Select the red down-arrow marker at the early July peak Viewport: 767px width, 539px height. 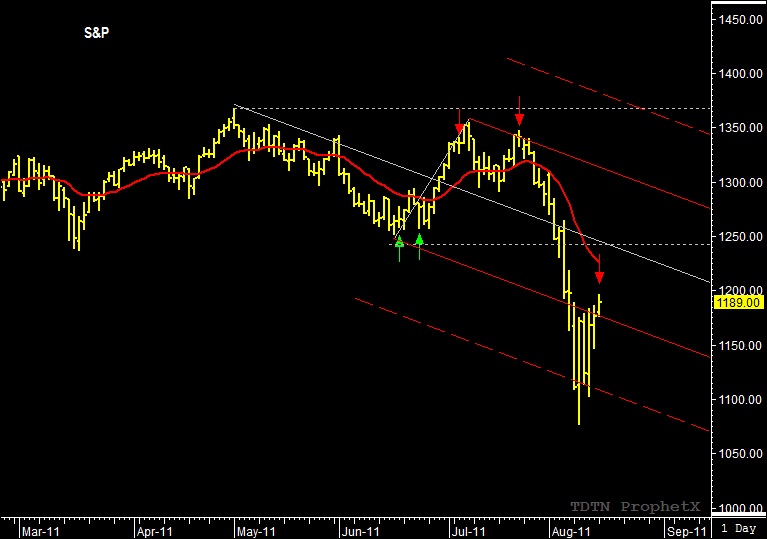459,122
